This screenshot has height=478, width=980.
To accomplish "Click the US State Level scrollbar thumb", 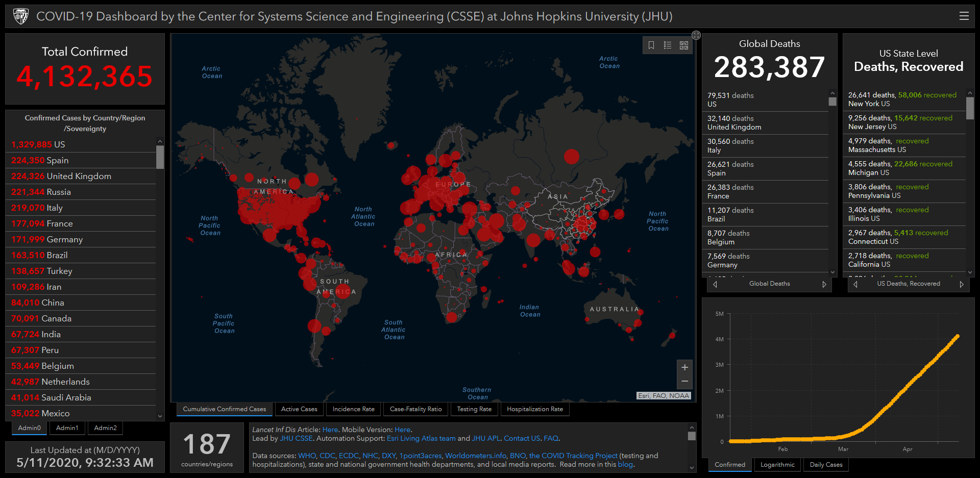I will point(970,108).
